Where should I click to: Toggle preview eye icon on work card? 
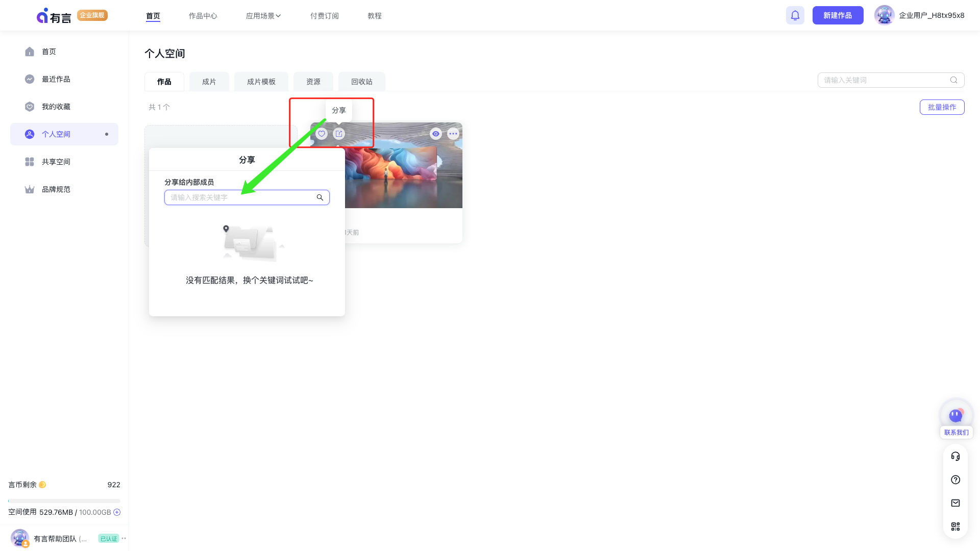[436, 134]
